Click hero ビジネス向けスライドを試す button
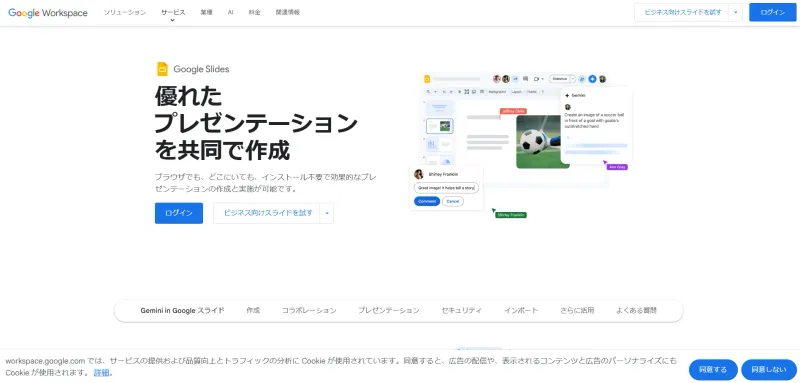 point(267,213)
